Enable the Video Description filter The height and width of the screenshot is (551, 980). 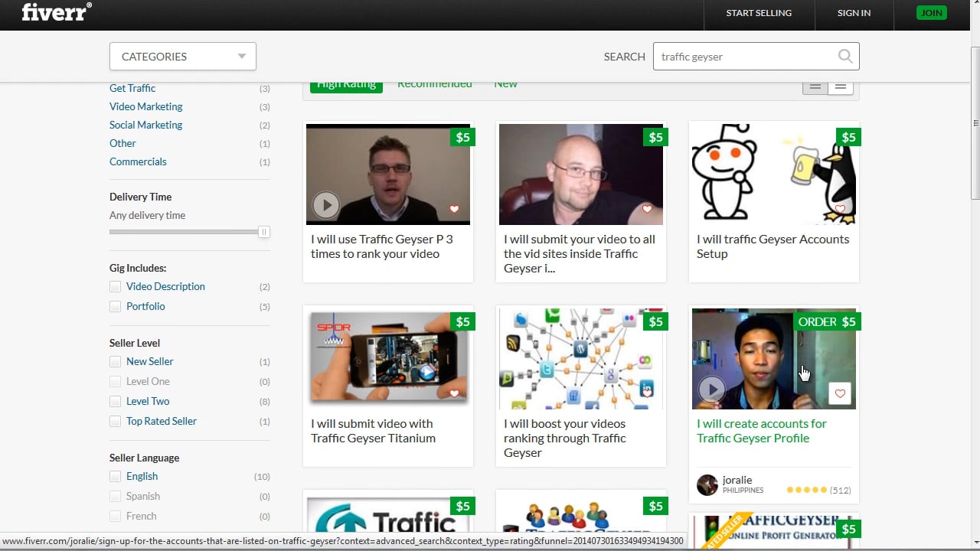(115, 286)
